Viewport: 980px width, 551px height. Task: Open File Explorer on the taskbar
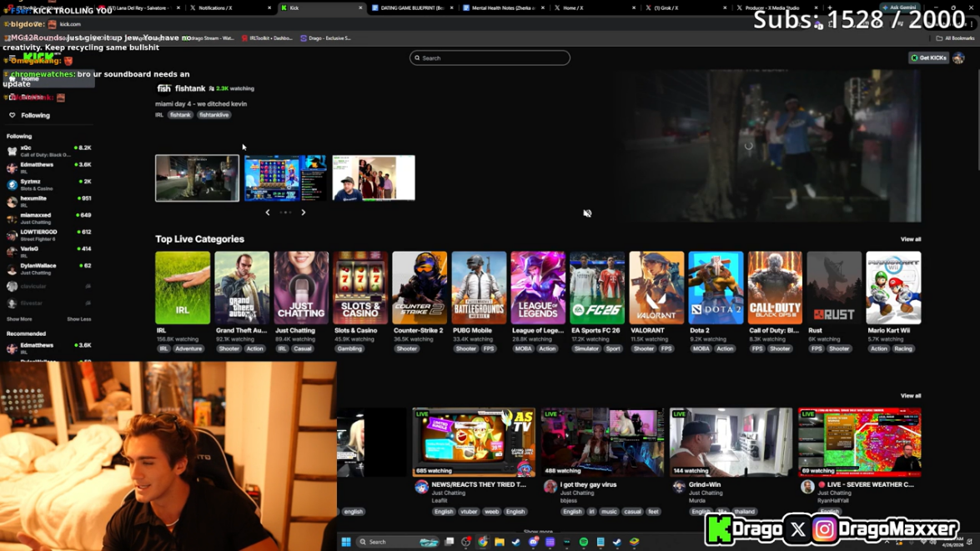500,542
